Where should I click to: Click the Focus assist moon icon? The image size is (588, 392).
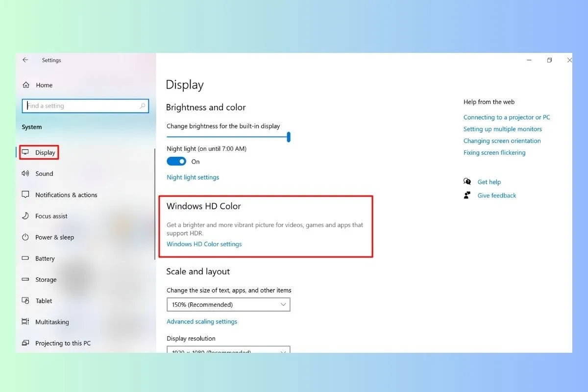(x=25, y=216)
